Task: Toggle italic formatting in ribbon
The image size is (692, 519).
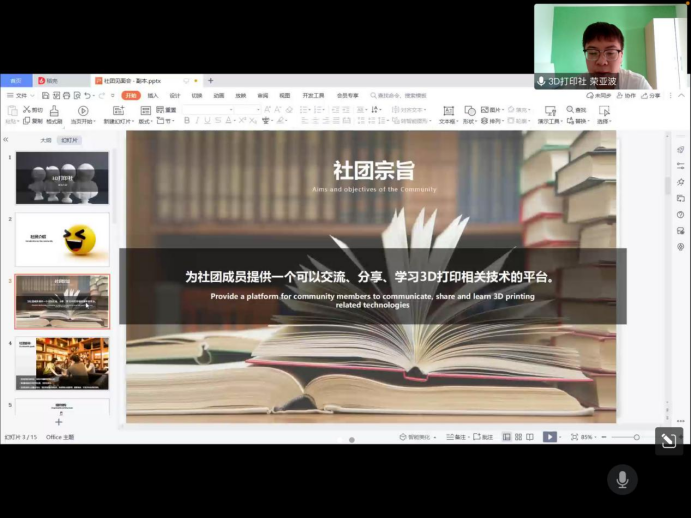Action: 196,120
